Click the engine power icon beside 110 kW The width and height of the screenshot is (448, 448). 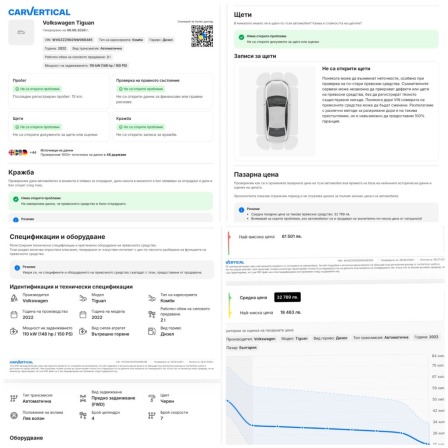[14, 331]
